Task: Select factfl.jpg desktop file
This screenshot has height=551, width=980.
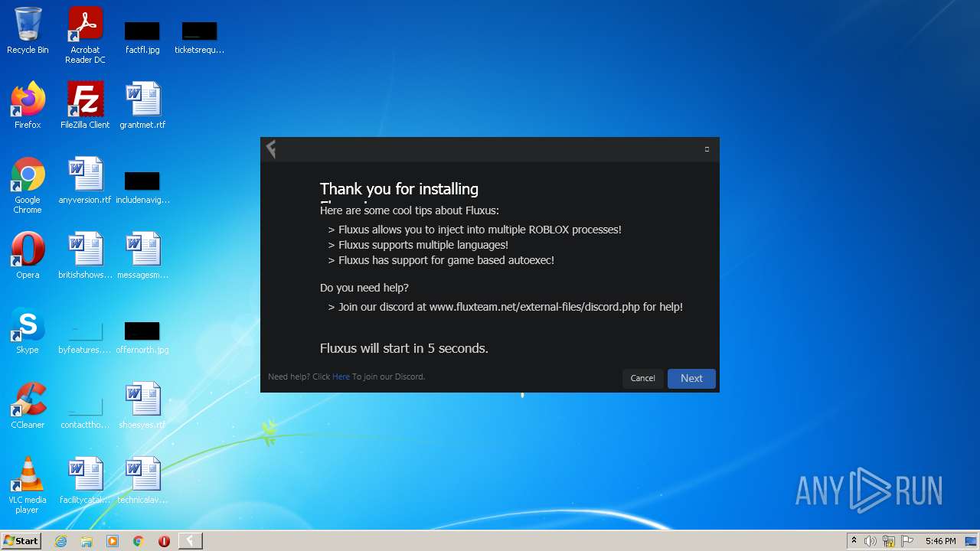Action: point(142,37)
